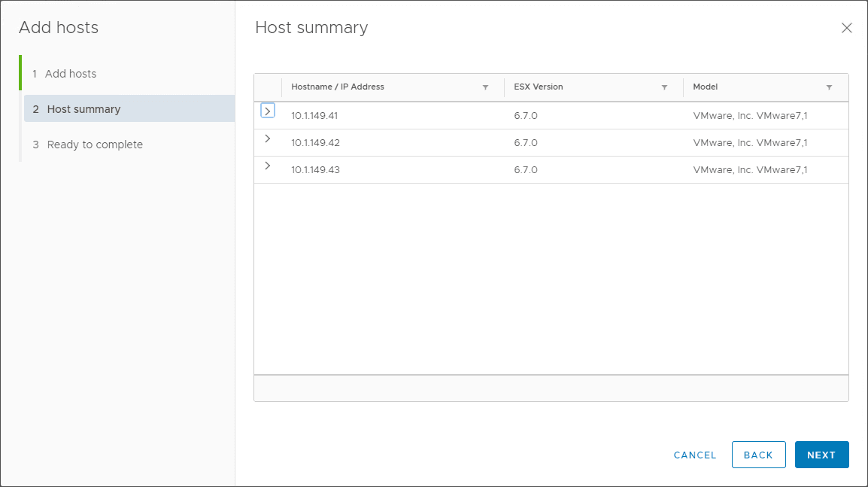
Task: Click the 10.1.149.42 hostname cell
Action: (x=315, y=143)
